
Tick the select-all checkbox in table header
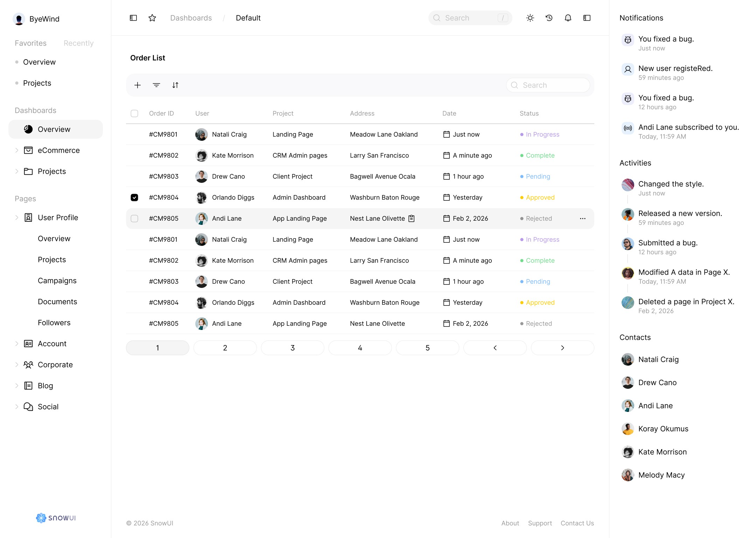point(134,113)
